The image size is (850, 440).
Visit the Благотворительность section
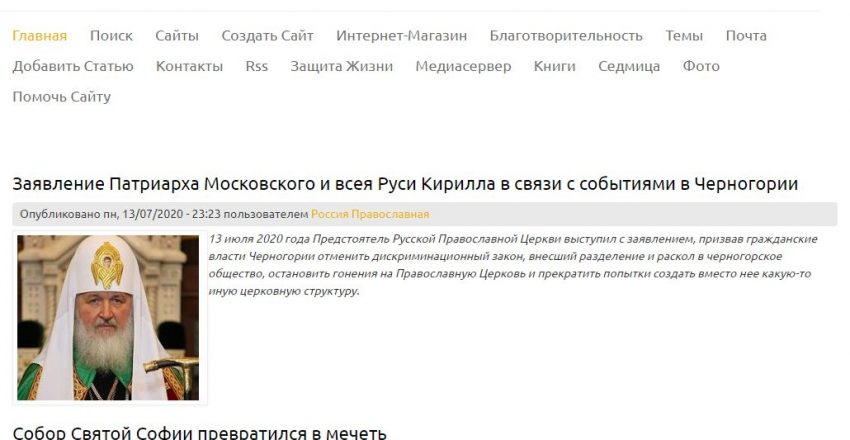point(566,36)
